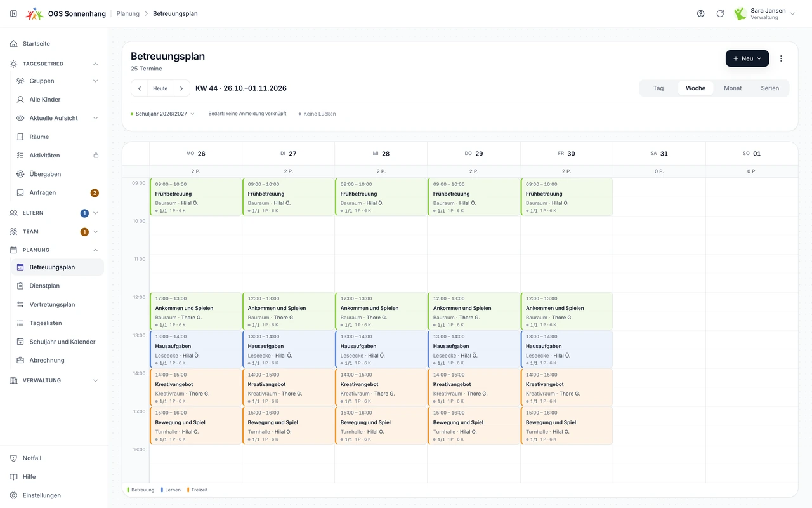Open Monday Frühbetreuung appointment
The image size is (812, 508).
pyautogui.click(x=195, y=197)
